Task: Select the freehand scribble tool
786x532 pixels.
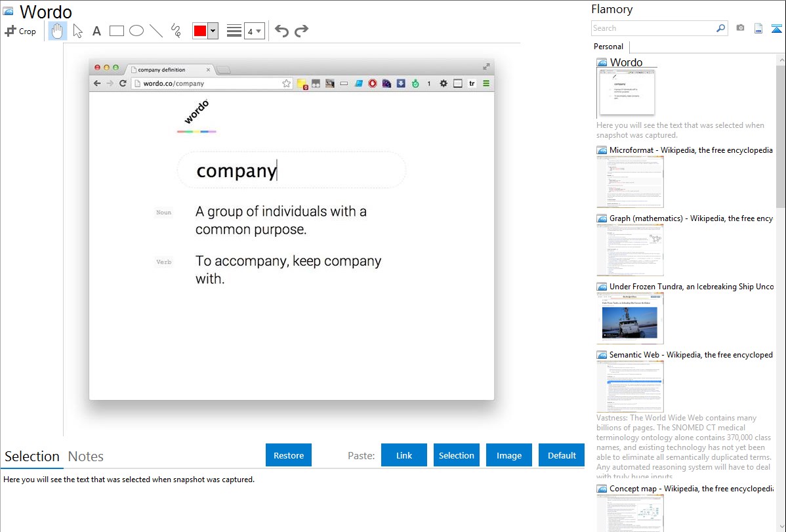Action: pos(176,31)
